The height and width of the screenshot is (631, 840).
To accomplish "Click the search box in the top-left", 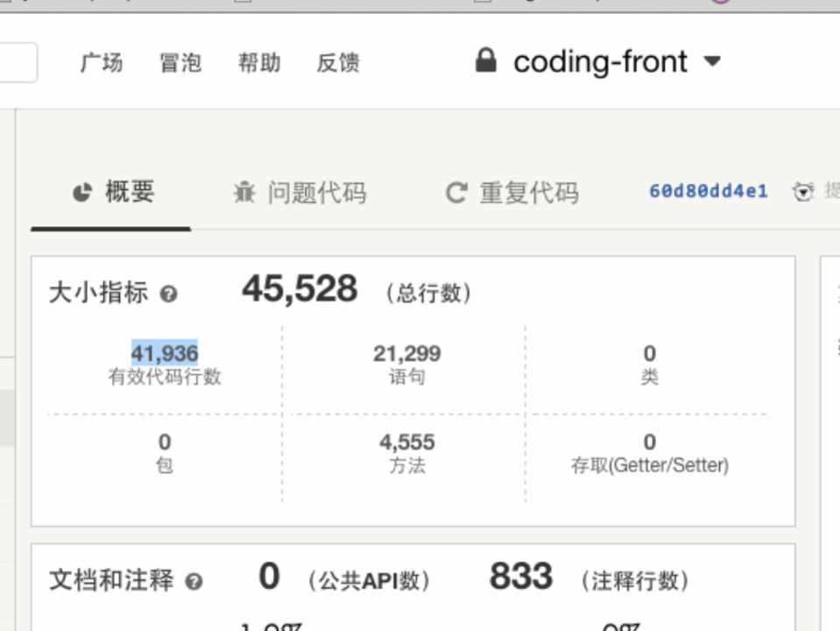I will pyautogui.click(x=16, y=63).
